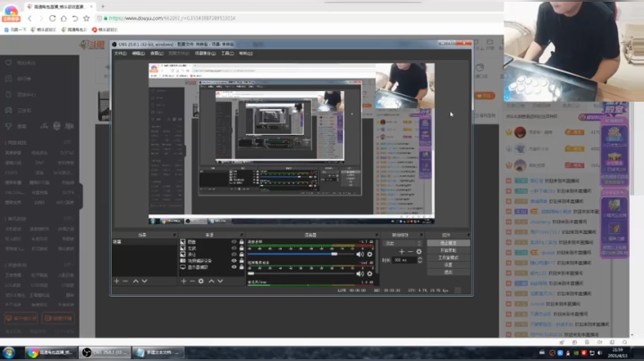Viewport: 644px width, 361px height.
Task: Move scene up in scenes panel
Action: coord(136,281)
